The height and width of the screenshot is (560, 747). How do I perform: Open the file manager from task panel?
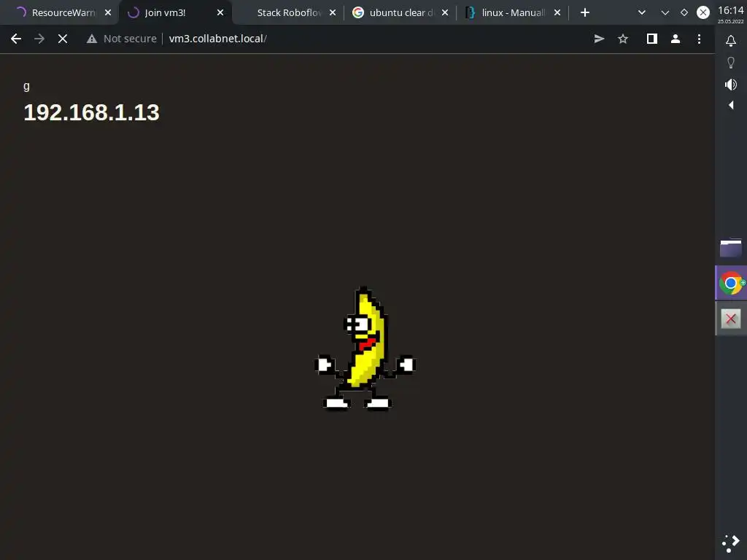point(731,248)
